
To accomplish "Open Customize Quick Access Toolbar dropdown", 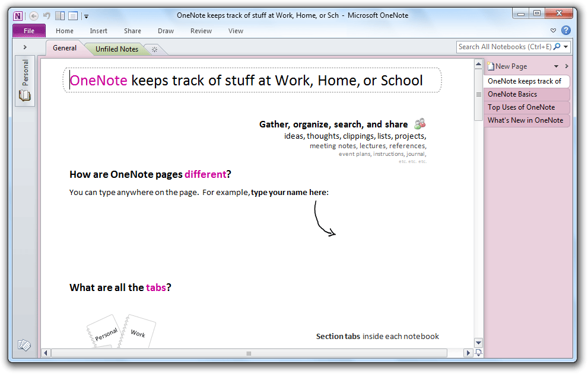I will tap(86, 16).
